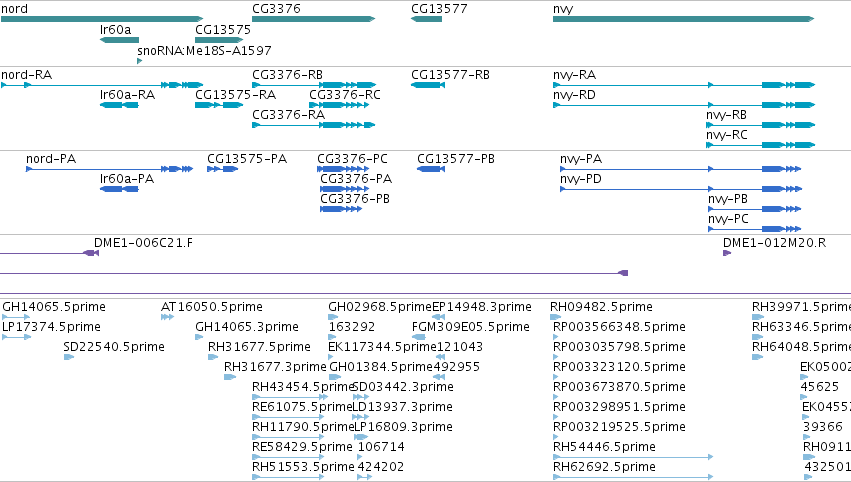Open the nvy gene label
The width and height of the screenshot is (851, 482).
tap(563, 9)
